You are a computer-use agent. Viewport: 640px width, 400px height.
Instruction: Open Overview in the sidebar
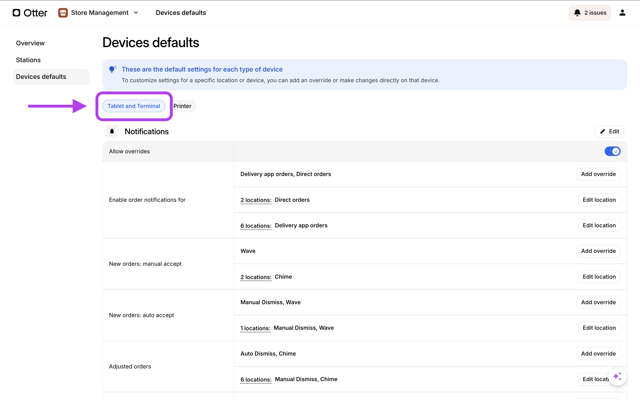(30, 43)
